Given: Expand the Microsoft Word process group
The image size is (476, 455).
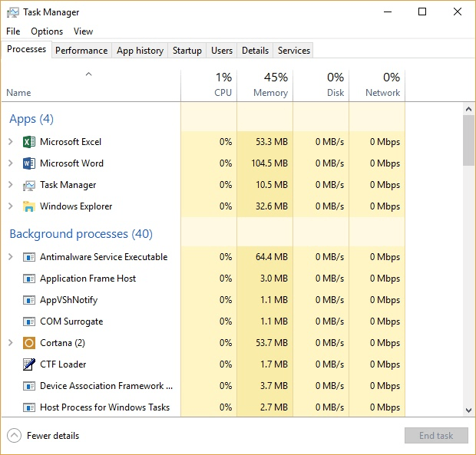Looking at the screenshot, I should click(10, 163).
